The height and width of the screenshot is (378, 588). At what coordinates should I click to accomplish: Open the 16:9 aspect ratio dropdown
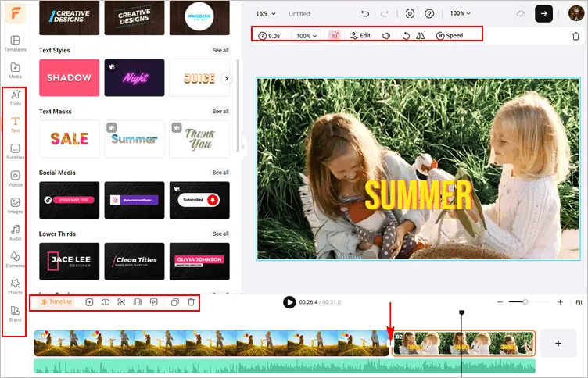coord(267,13)
